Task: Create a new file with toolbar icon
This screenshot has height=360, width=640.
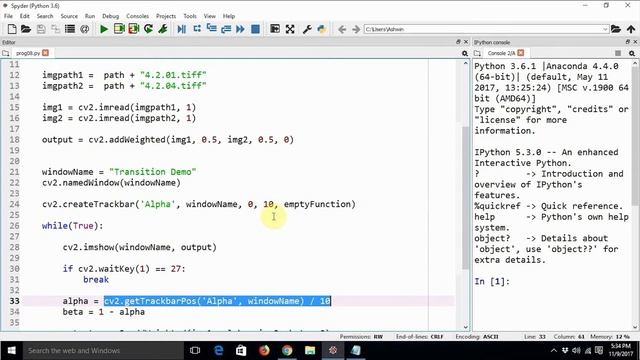Action: tap(12, 29)
